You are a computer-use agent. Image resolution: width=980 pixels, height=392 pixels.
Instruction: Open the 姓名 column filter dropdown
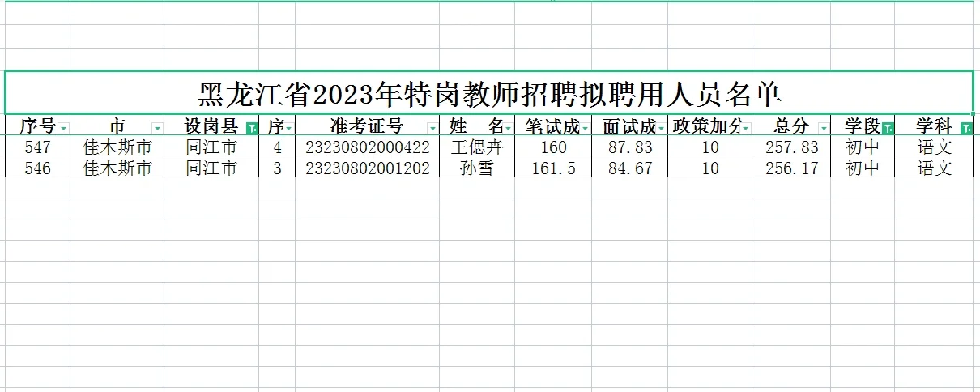(x=508, y=128)
